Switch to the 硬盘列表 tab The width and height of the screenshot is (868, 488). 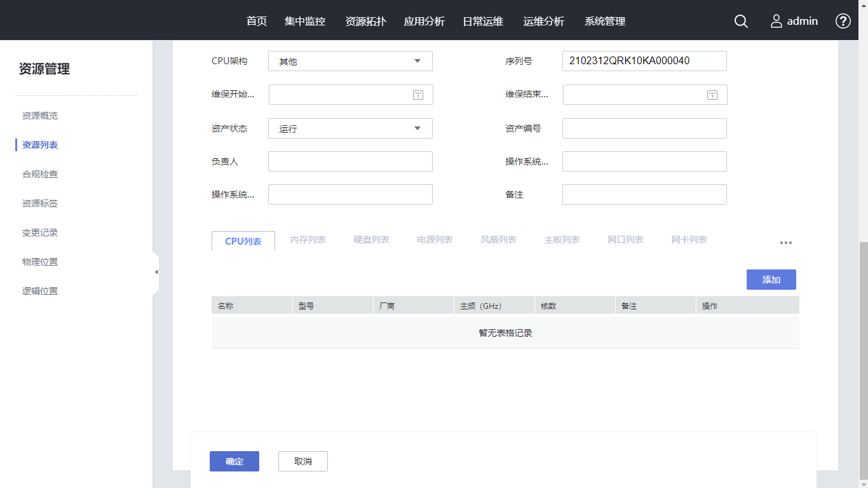click(x=371, y=240)
